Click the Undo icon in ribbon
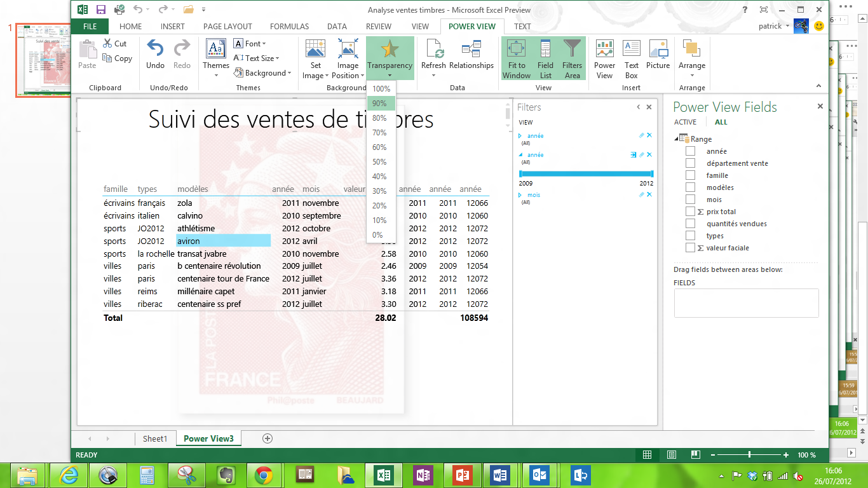The image size is (868, 488). [x=155, y=49]
